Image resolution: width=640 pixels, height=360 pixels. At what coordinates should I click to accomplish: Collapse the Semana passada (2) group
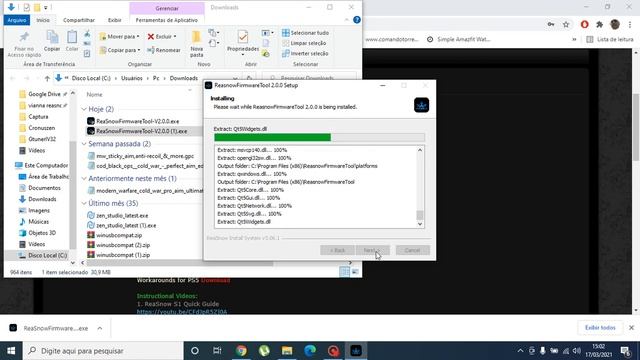pos(84,144)
